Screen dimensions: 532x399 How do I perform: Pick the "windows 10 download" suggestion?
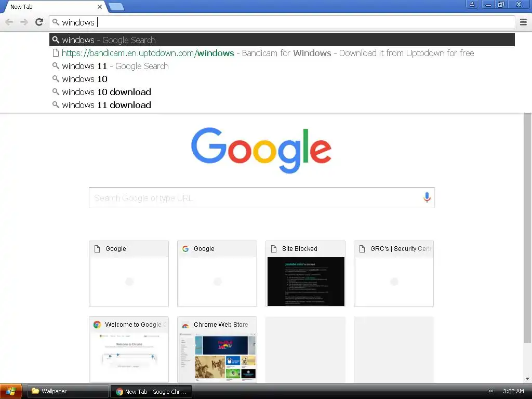pyautogui.click(x=282, y=92)
